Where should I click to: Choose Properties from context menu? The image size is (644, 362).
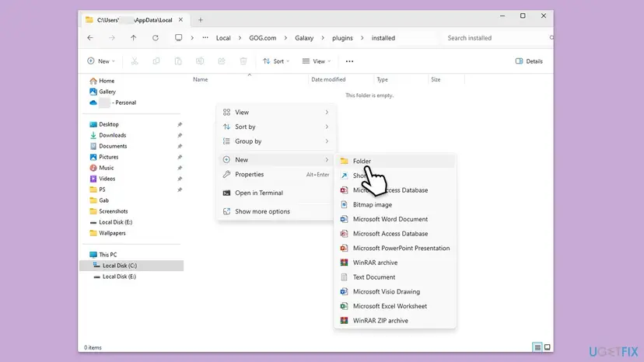click(275, 175)
